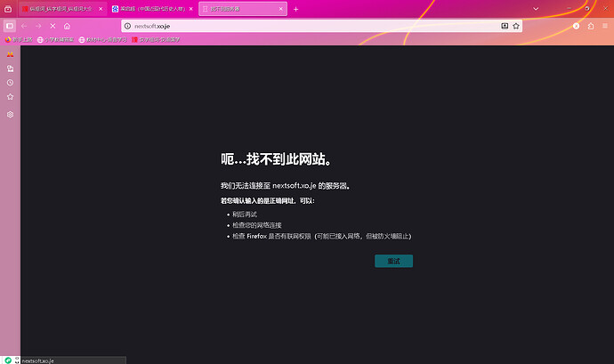
Task: Click the orange icon atop the sidebar
Action: coord(10,54)
